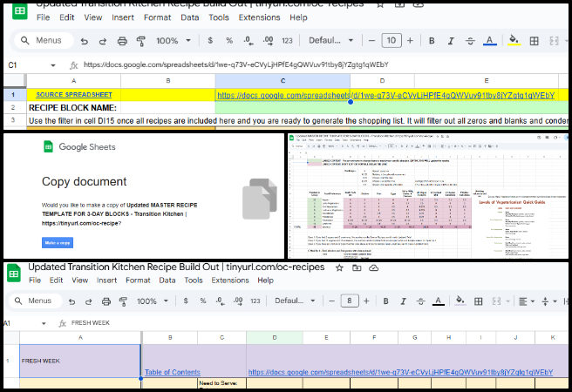Click redo in the top spreadsheet toolbar
The image size is (572, 392).
click(x=103, y=41)
